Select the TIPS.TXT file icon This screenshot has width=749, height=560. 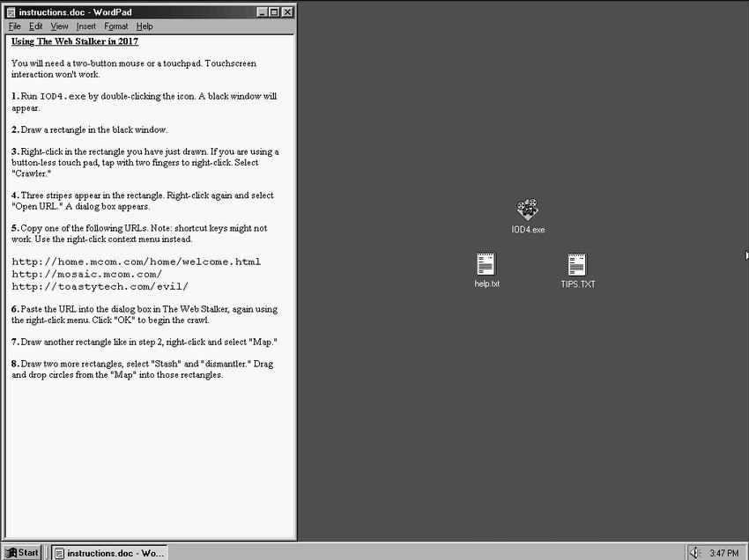(x=577, y=264)
